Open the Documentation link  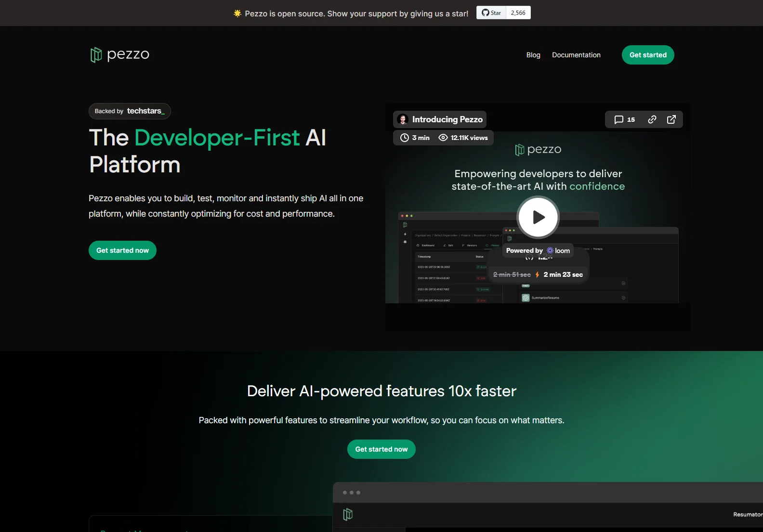click(576, 55)
